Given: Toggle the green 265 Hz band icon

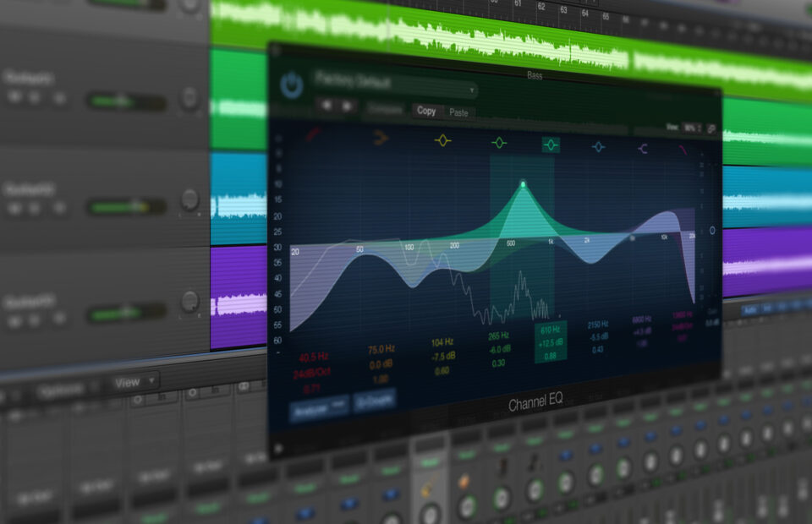Looking at the screenshot, I should (x=499, y=143).
